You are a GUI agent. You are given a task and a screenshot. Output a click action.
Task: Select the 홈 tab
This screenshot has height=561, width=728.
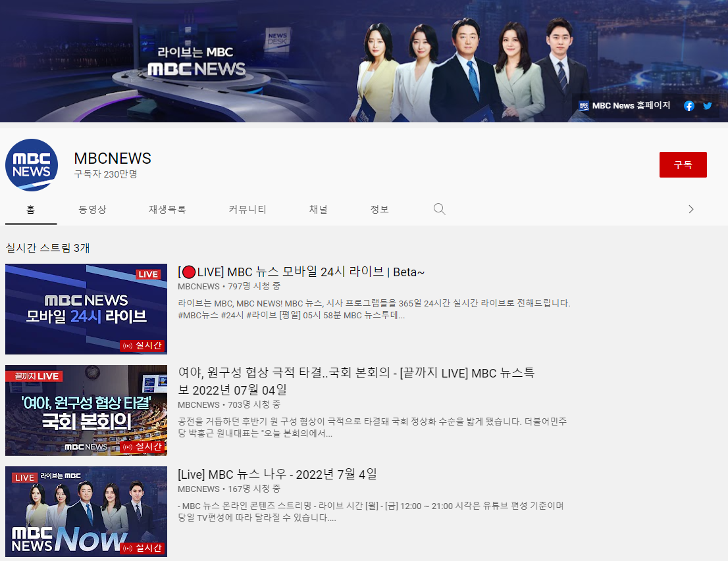31,209
